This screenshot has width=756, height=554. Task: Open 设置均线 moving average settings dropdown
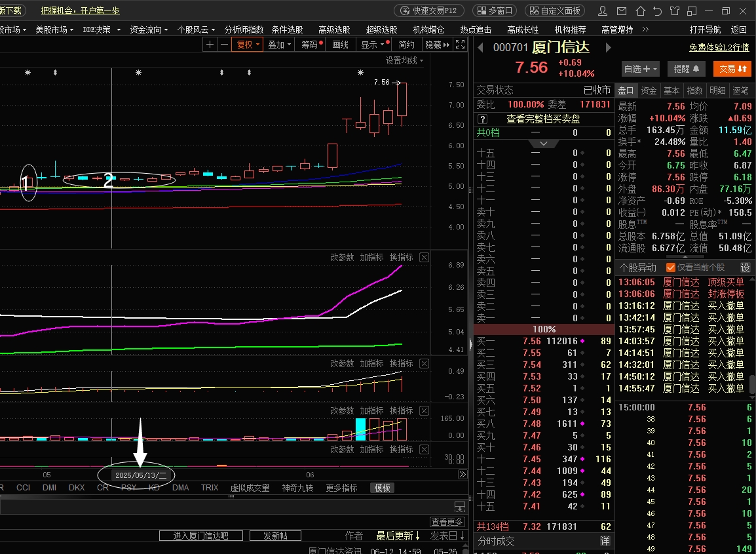(404, 60)
